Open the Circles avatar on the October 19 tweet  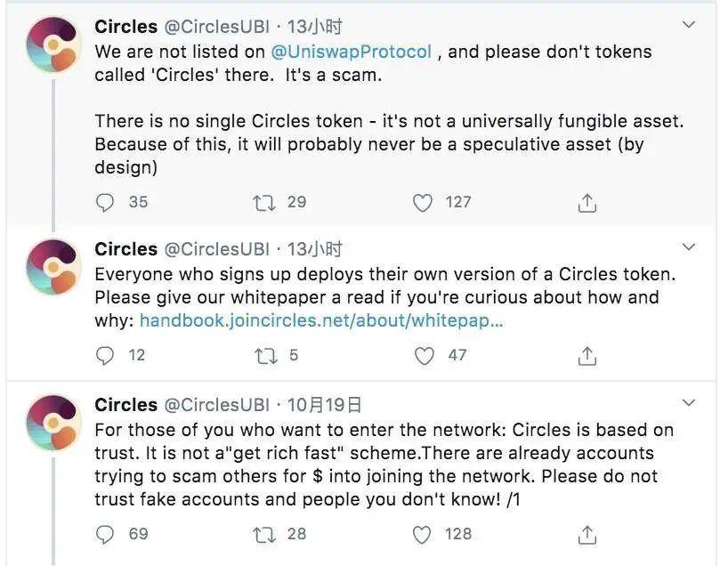(x=53, y=423)
